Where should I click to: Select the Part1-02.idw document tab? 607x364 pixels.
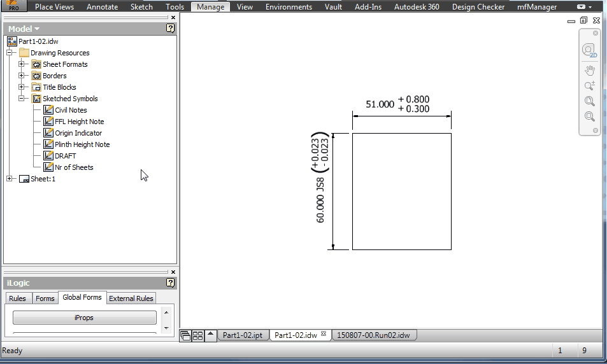pyautogui.click(x=296, y=335)
